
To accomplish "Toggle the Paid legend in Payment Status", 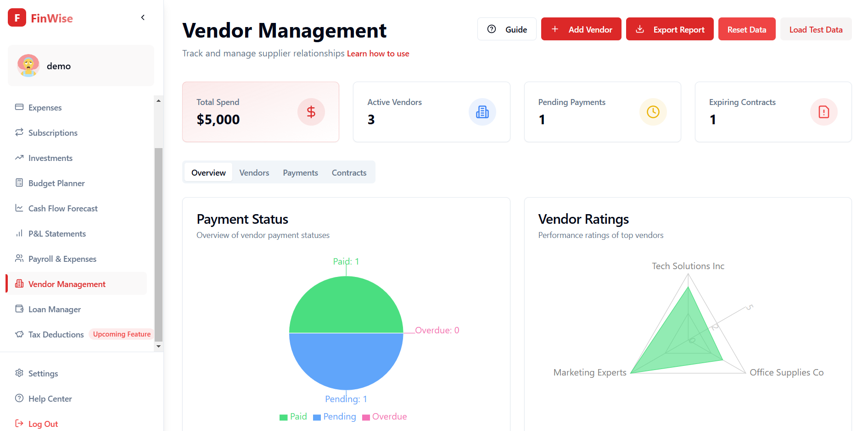I will pyautogui.click(x=293, y=416).
